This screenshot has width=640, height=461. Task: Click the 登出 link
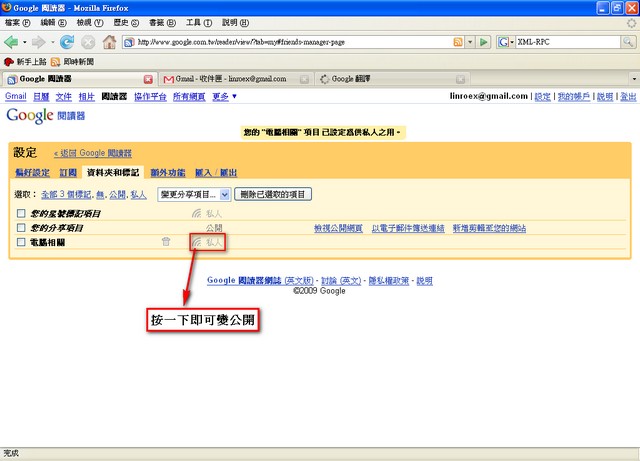628,96
